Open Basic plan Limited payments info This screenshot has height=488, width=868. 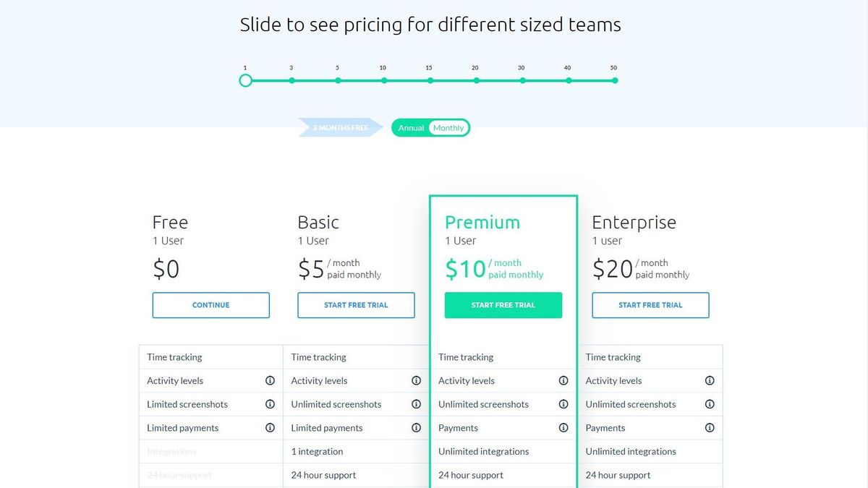[x=416, y=427]
